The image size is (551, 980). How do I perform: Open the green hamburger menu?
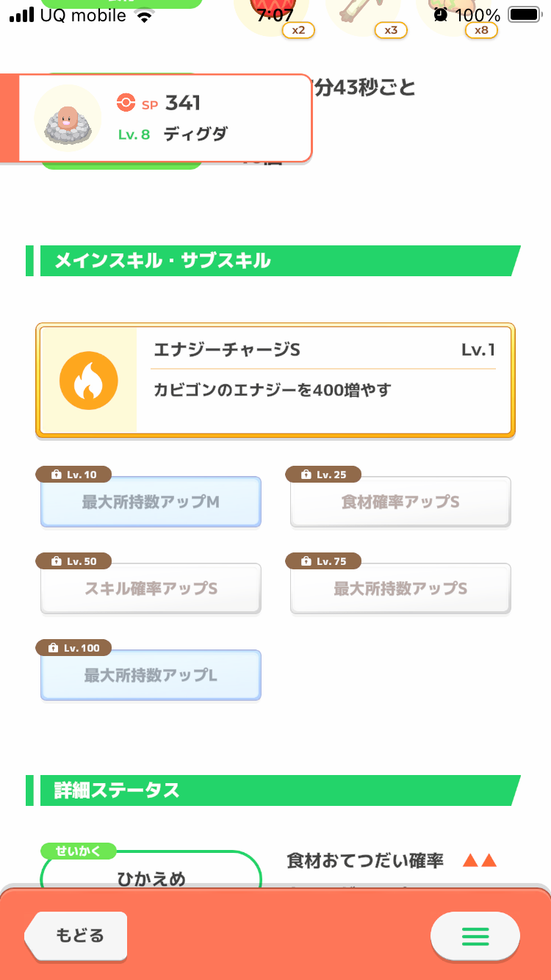pyautogui.click(x=475, y=936)
